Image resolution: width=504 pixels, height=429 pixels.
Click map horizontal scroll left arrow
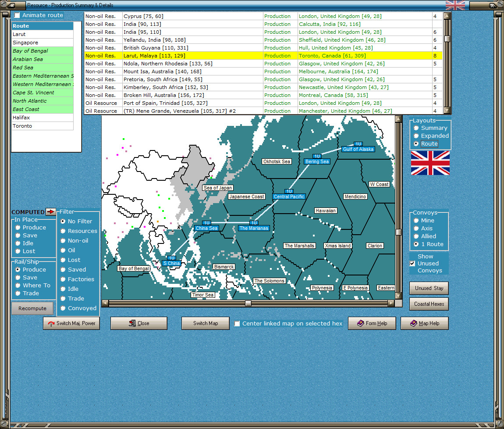click(105, 303)
